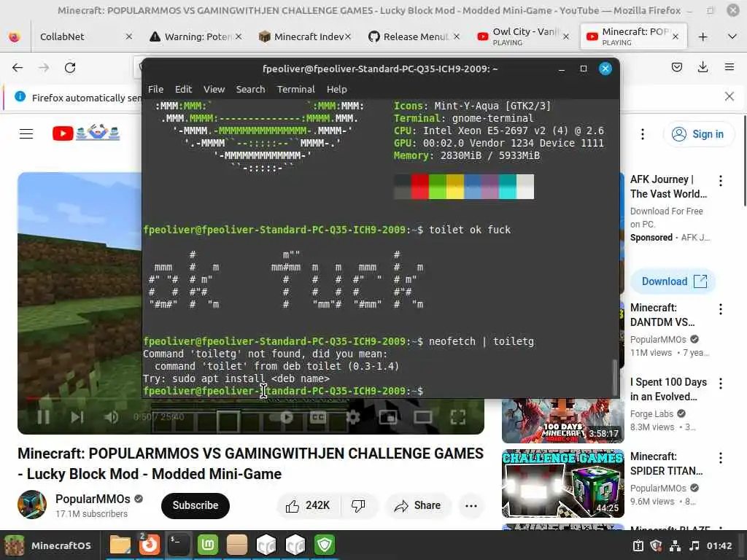Open the Terminal window's Edit menu

(183, 89)
